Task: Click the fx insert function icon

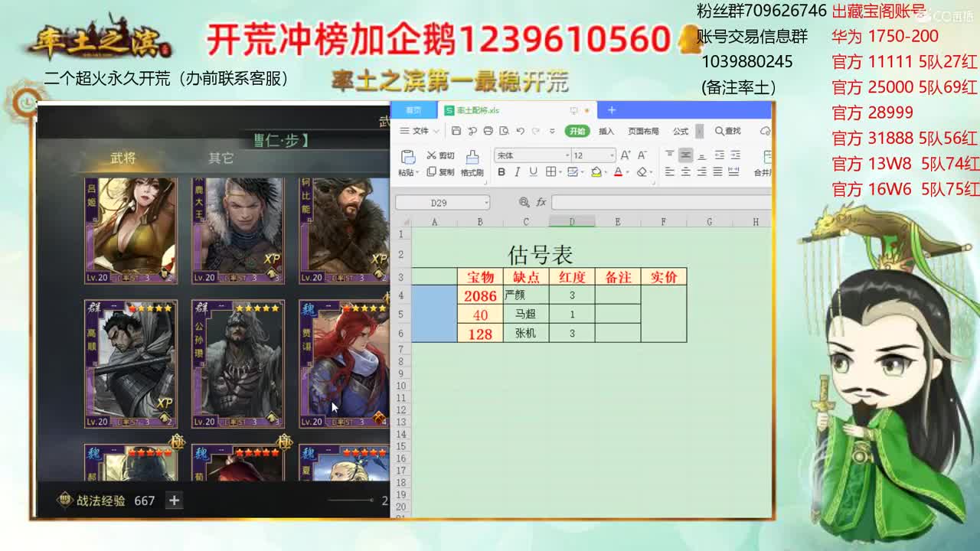Action: [541, 202]
